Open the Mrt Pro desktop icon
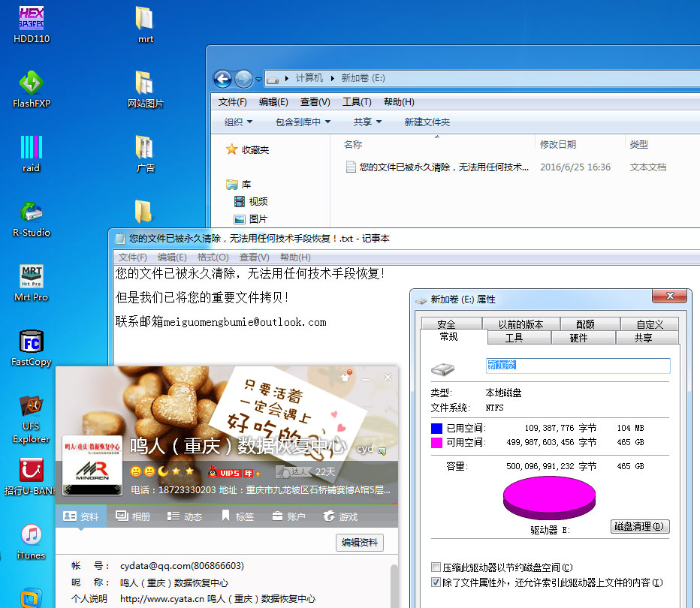Viewport: 700px width, 608px height. (x=32, y=278)
